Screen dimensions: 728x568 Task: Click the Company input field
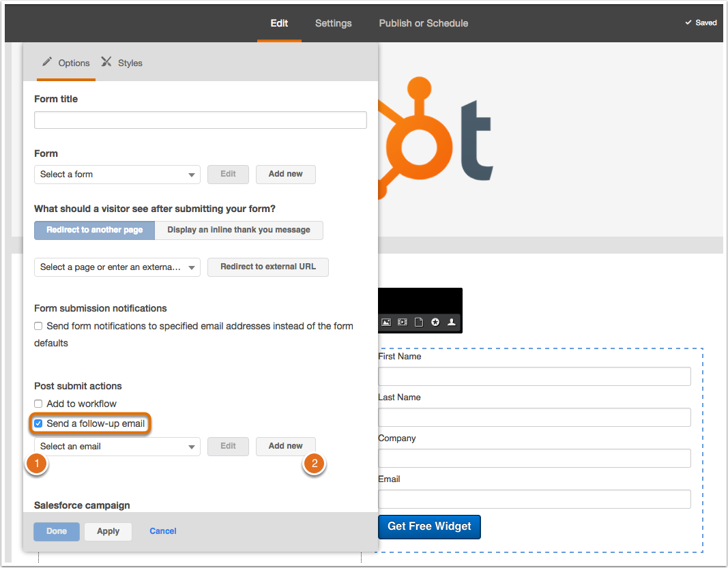click(x=534, y=458)
